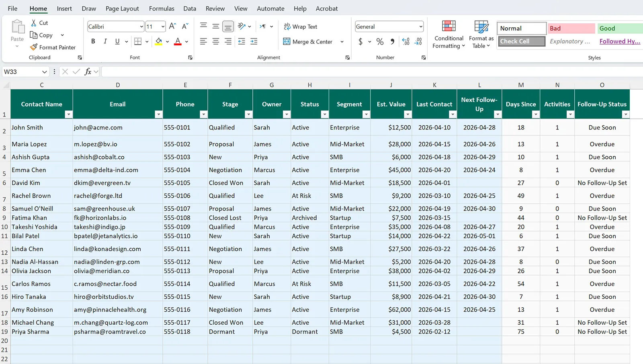
Task: Switch to the Formulas ribbon tab
Action: pyautogui.click(x=162, y=8)
